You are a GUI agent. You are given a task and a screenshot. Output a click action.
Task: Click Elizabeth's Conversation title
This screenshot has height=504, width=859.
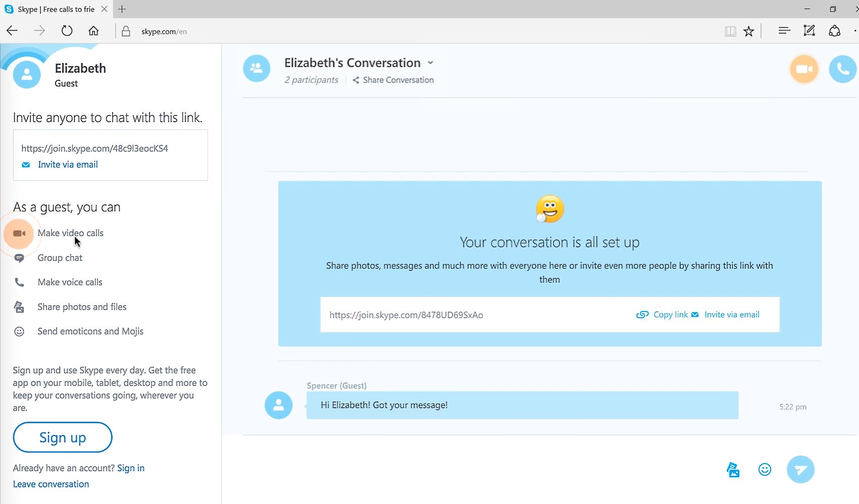click(352, 63)
